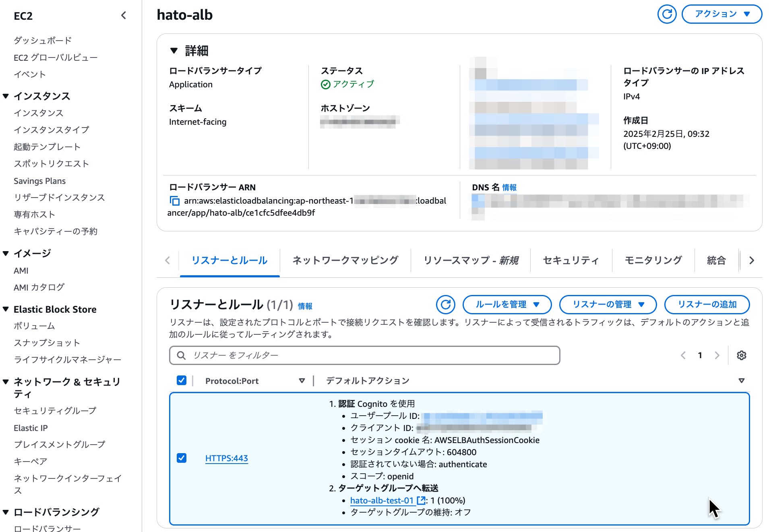The height and width of the screenshot is (532, 769).
Task: Open Elastic IP in the sidebar
Action: click(31, 428)
